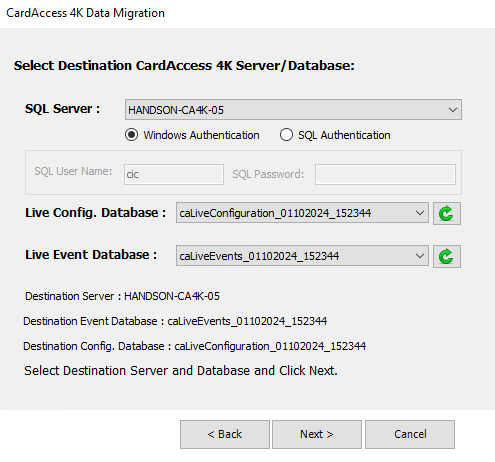Viewport: 495px width, 462px height.
Task: Open the Live Event Database dropdown
Action: (x=302, y=256)
